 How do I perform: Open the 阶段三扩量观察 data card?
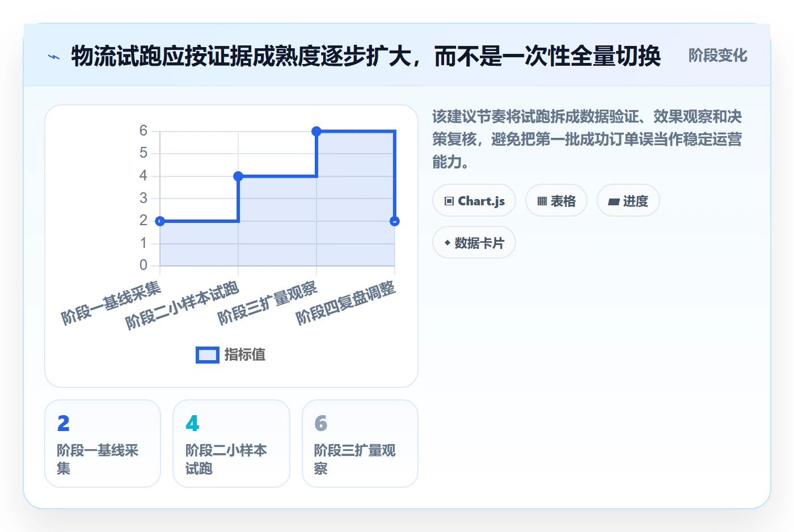360,444
